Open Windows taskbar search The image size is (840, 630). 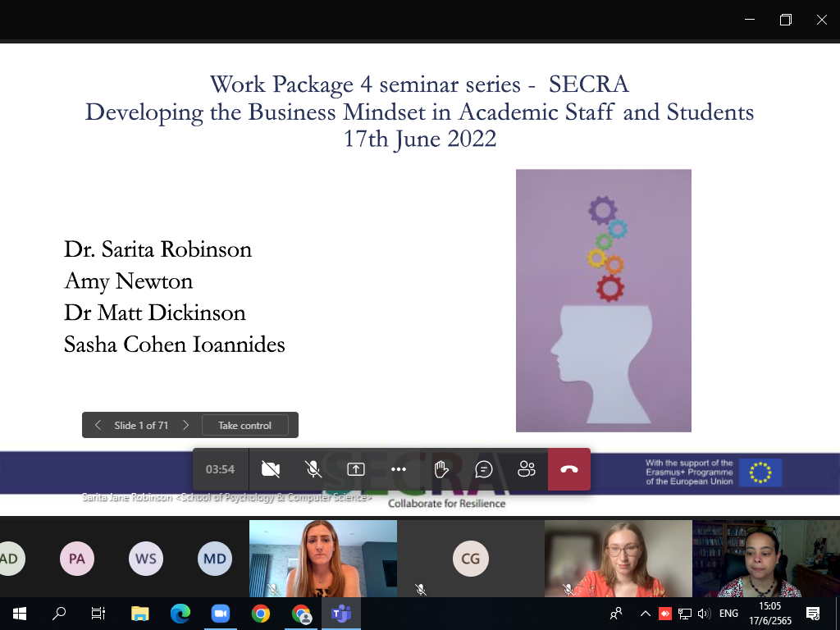tap(59, 614)
